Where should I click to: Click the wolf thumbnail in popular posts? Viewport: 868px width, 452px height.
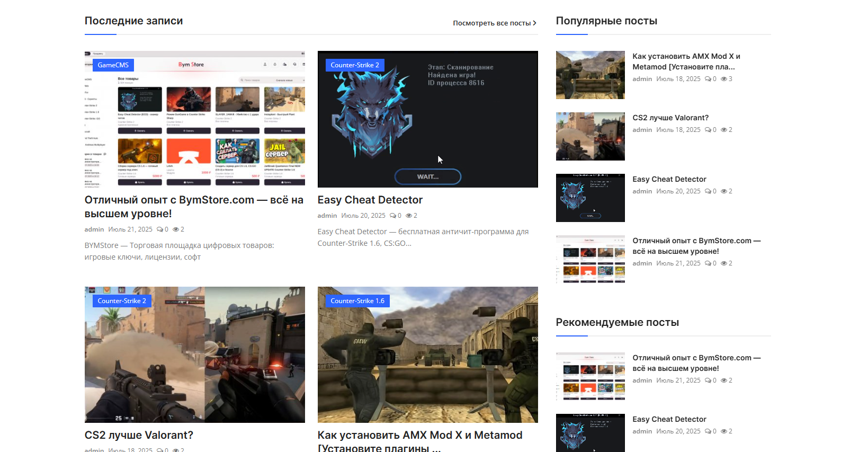click(x=590, y=198)
